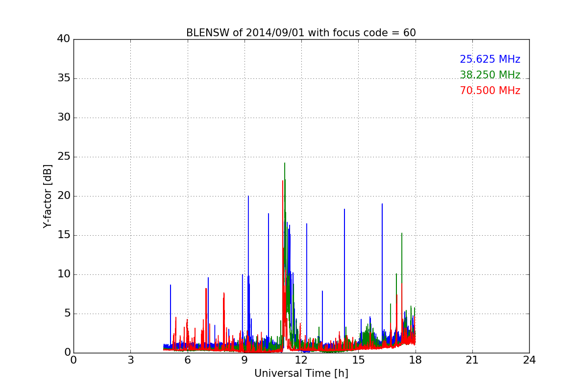
Task: Select the green '38.250 MHz' legend label
Action: 490,75
